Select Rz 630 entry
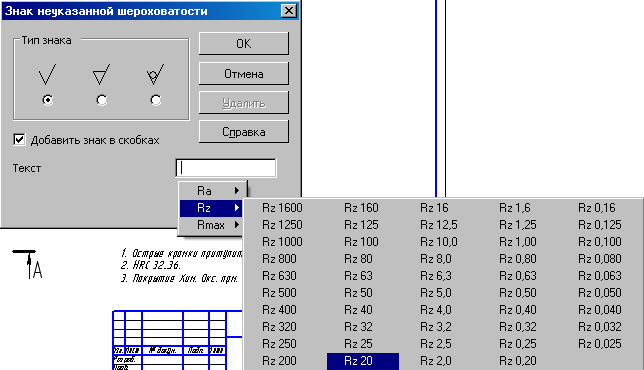Screen dimensions: 644x370 click(279, 276)
